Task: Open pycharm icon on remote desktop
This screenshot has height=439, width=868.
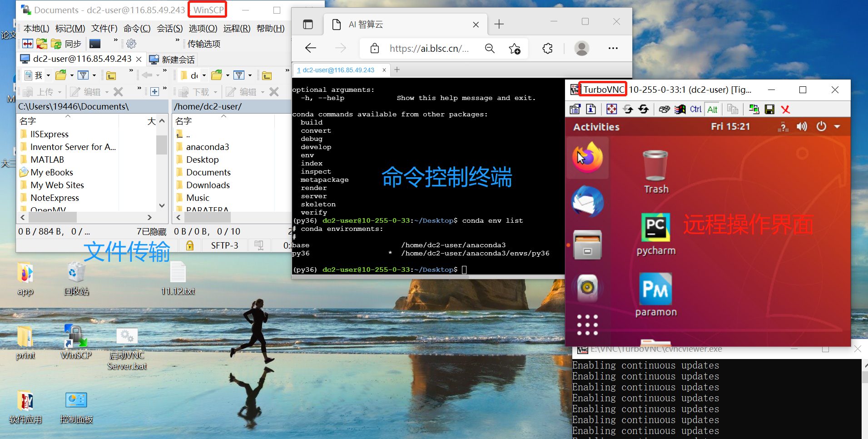Action: pyautogui.click(x=656, y=234)
